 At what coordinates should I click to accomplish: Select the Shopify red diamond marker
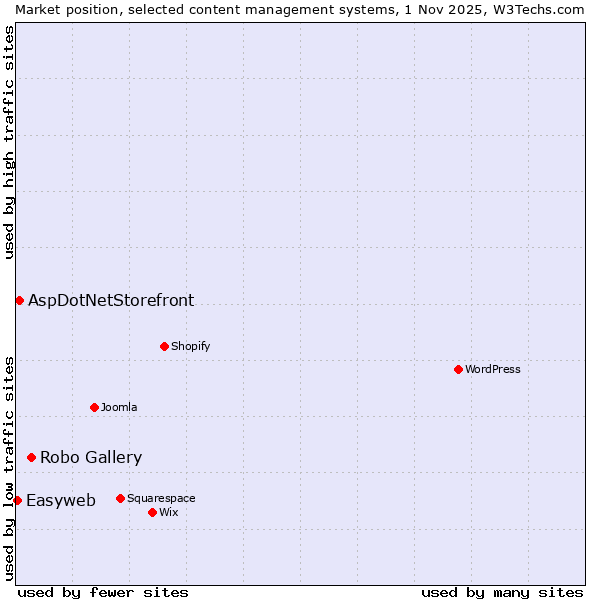164,346
